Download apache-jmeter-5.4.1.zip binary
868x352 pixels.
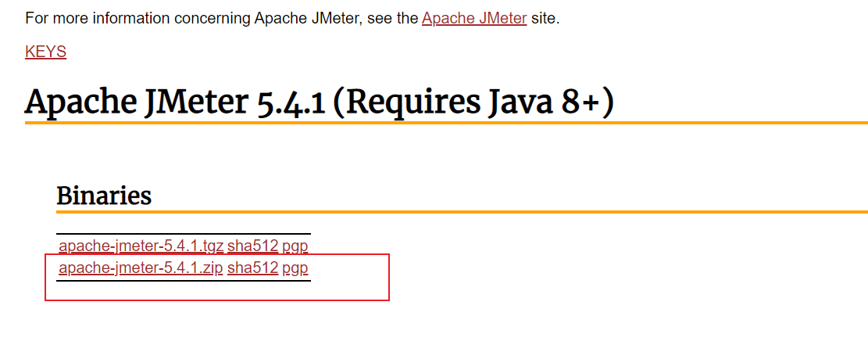tap(141, 268)
